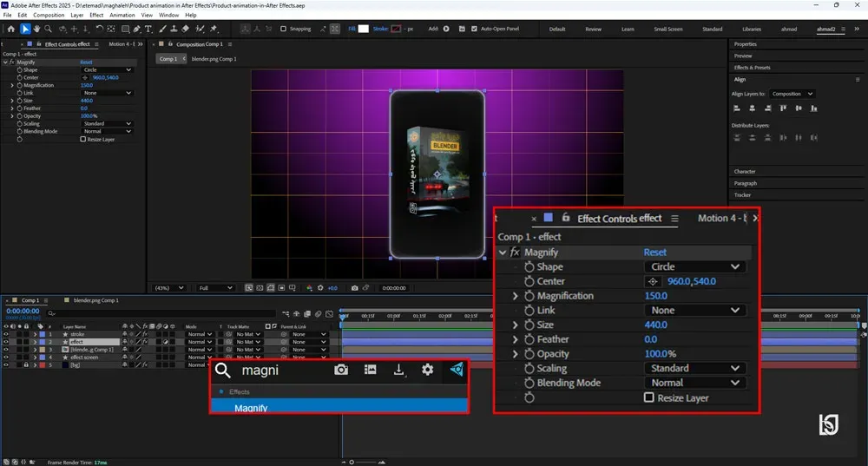
Task: Click the timeline layer search field
Action: pos(161,314)
